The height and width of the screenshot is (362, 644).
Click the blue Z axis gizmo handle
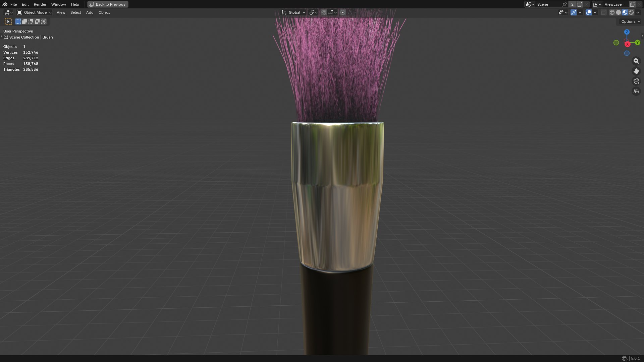point(627,32)
